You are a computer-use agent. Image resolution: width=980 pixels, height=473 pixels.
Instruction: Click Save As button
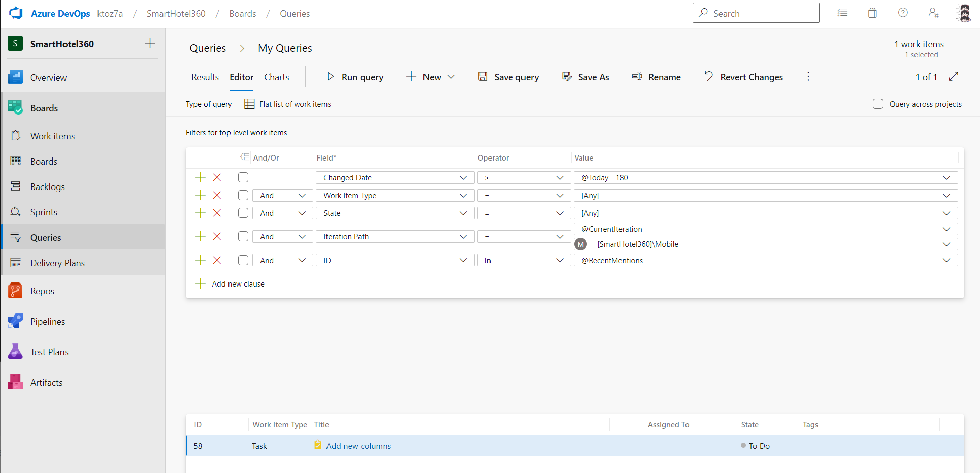click(x=585, y=77)
